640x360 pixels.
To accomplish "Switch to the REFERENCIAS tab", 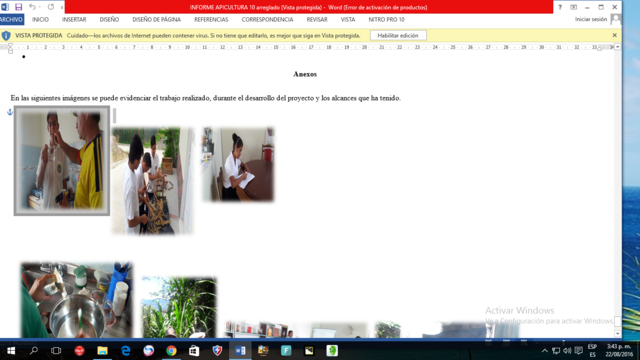I will click(211, 20).
